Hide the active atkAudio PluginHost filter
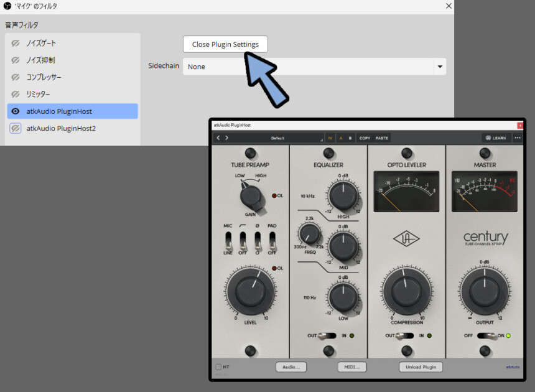Image resolution: width=535 pixels, height=392 pixels. [x=16, y=111]
